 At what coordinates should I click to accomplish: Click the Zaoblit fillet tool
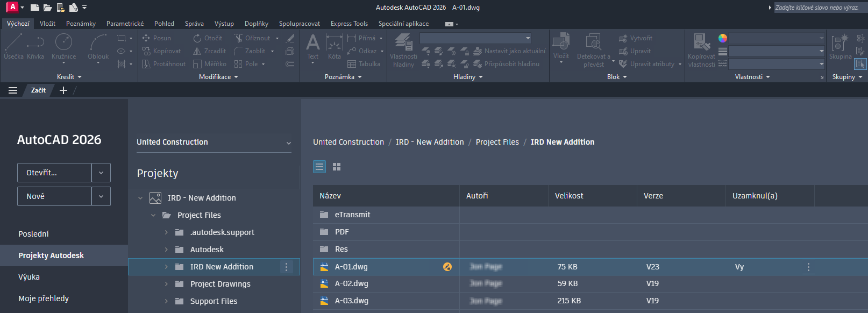pos(250,51)
